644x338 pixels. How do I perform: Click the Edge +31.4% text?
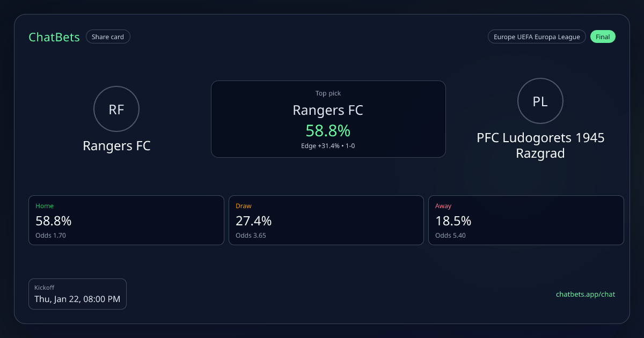coord(320,146)
